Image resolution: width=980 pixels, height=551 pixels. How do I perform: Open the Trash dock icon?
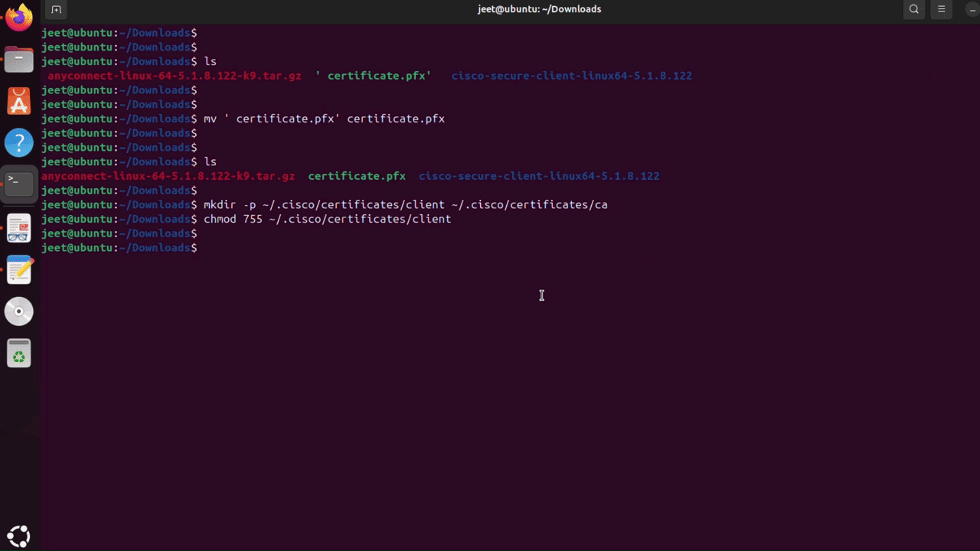click(19, 353)
